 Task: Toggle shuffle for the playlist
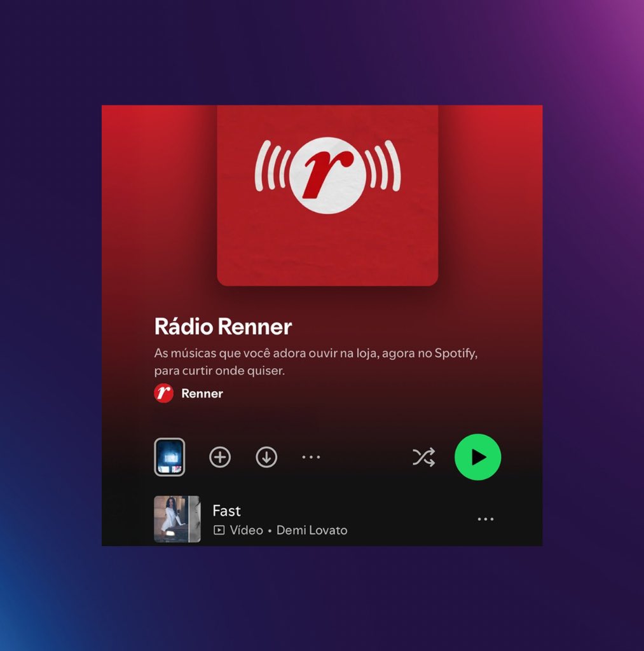click(x=423, y=457)
